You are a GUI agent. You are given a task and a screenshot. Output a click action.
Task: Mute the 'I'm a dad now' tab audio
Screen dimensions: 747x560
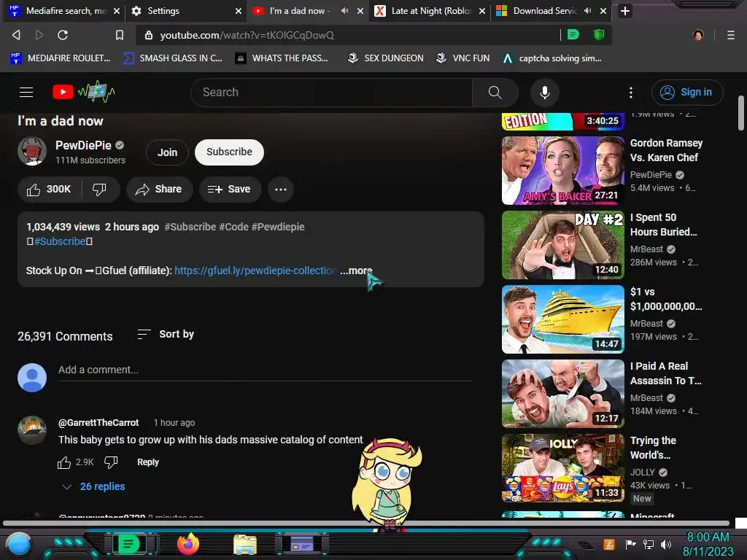point(344,10)
